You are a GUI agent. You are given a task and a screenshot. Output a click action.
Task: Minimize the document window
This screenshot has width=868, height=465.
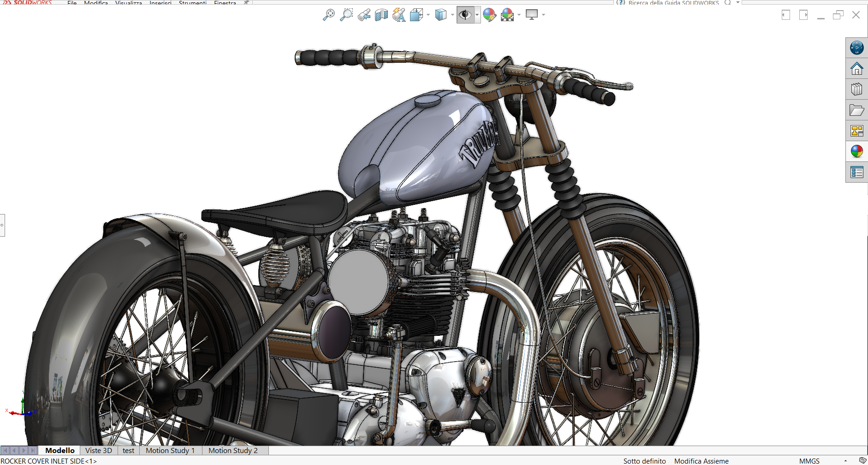click(820, 18)
